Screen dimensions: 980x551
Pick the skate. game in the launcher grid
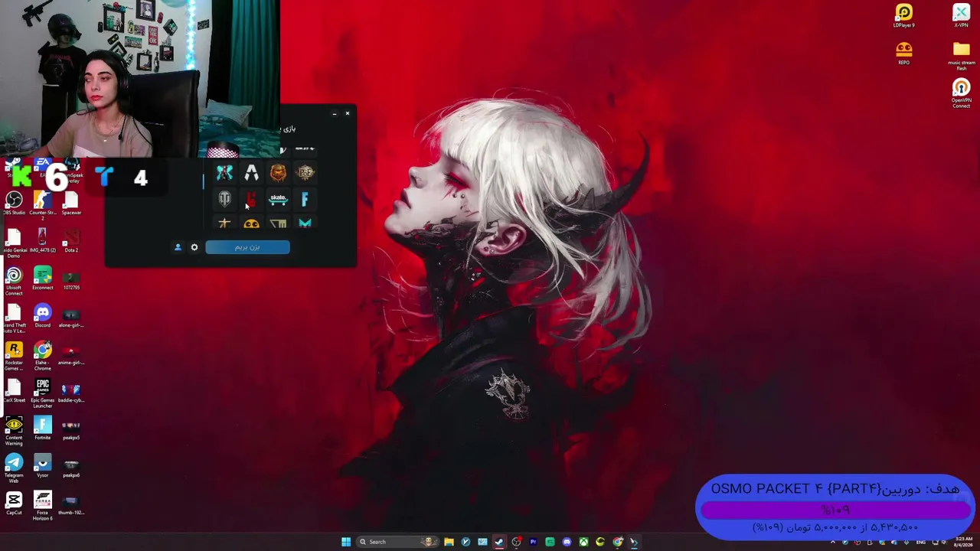[278, 200]
